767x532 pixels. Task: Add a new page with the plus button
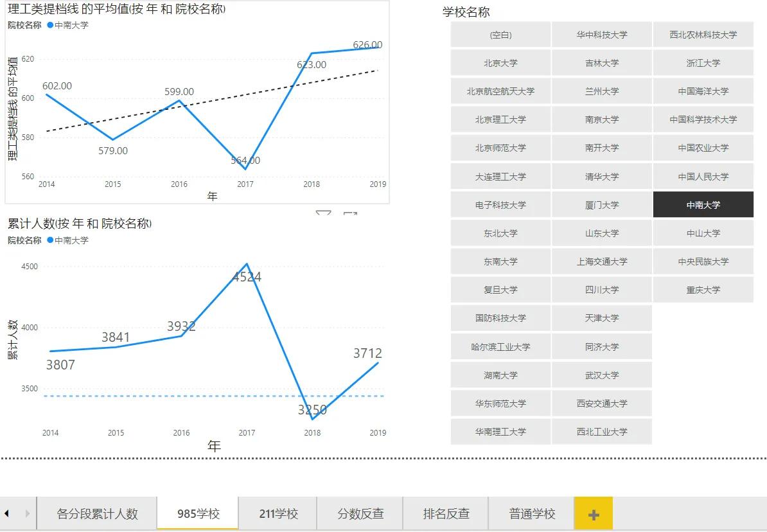tap(593, 514)
